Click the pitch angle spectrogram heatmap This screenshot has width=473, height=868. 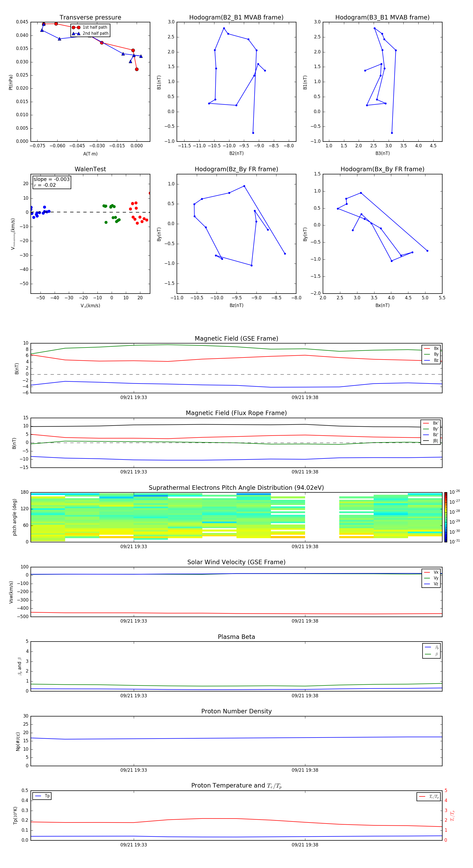[236, 517]
